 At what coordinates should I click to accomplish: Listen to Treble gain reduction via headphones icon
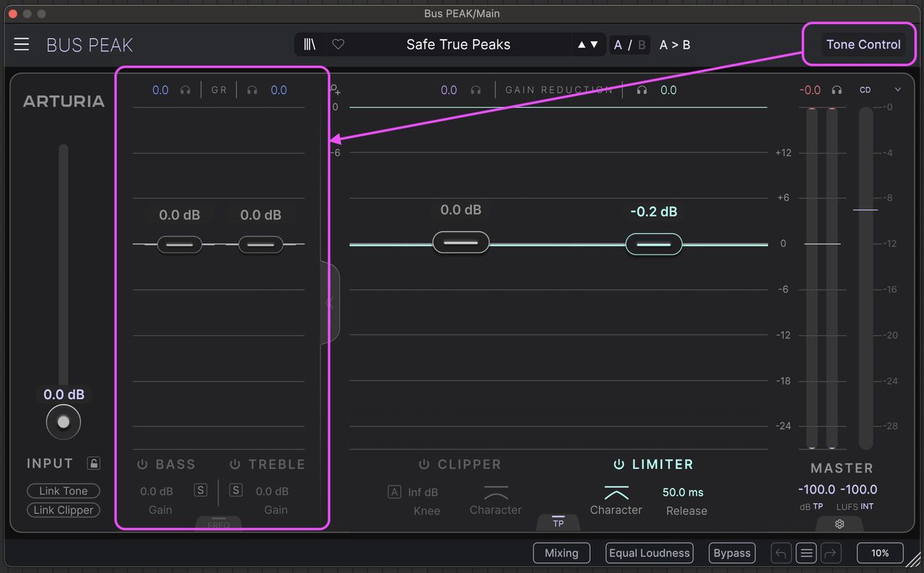(252, 90)
